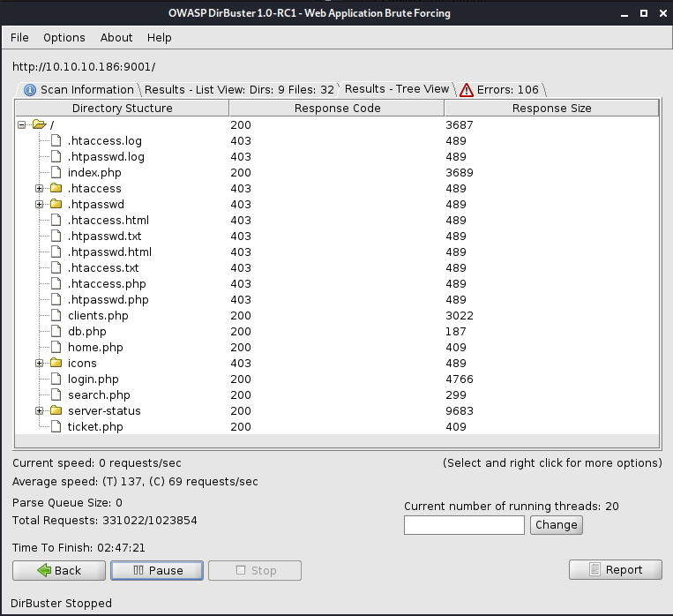The height and width of the screenshot is (616, 673).
Task: Open the Options menu
Action: click(64, 38)
